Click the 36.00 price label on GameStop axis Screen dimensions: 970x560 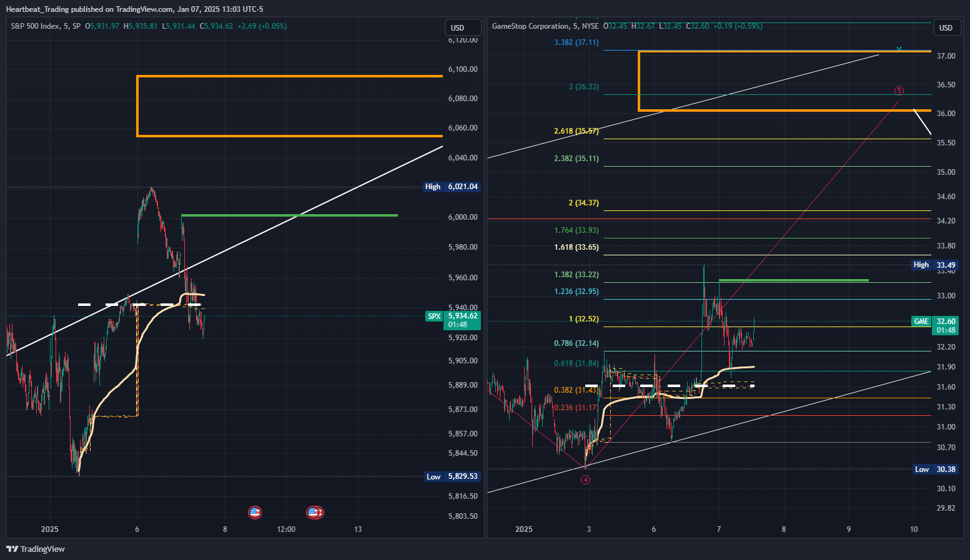click(946, 114)
